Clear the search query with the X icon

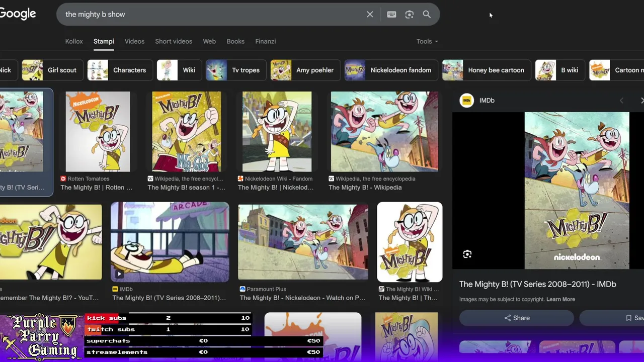pos(370,15)
